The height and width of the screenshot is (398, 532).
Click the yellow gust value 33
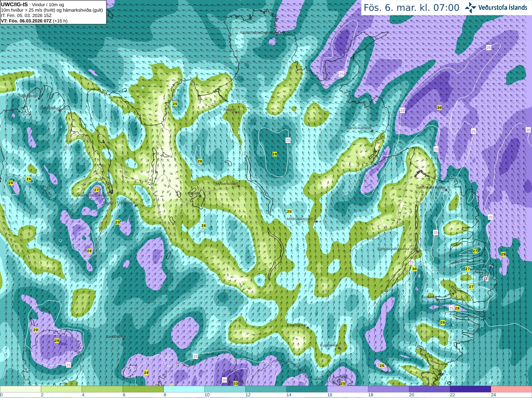[x=236, y=383]
